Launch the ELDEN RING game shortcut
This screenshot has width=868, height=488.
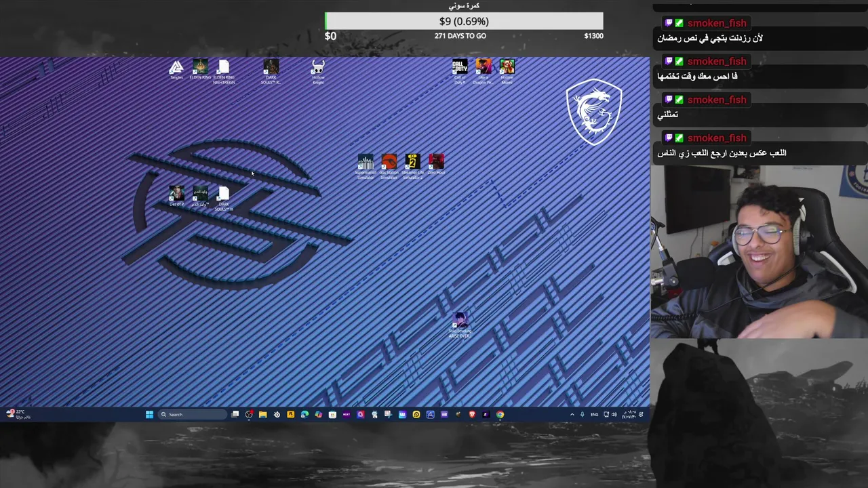click(x=200, y=70)
